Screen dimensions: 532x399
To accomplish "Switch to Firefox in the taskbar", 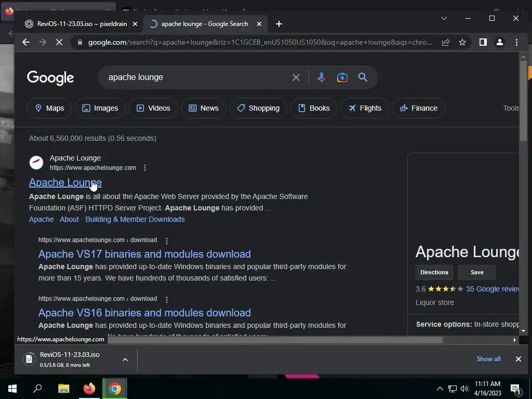I will (x=89, y=389).
